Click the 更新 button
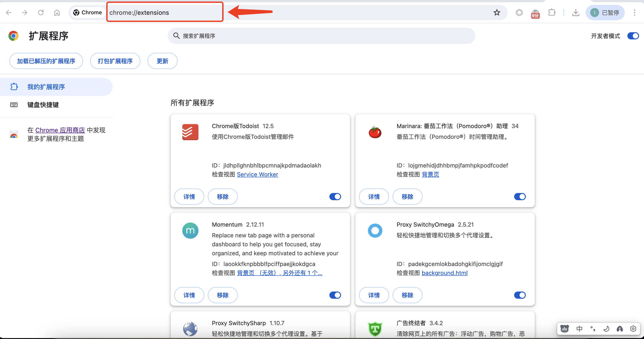Viewport: 644px width, 339px height. 162,61
